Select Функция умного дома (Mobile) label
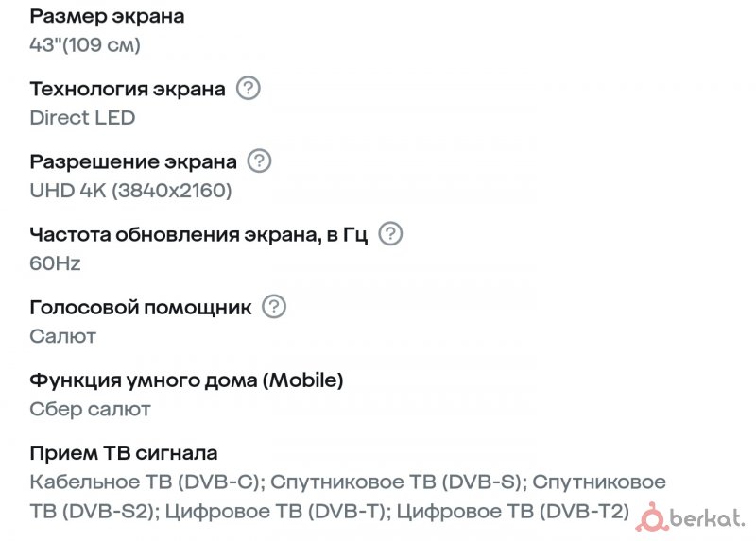The height and width of the screenshot is (541, 756). tap(186, 380)
